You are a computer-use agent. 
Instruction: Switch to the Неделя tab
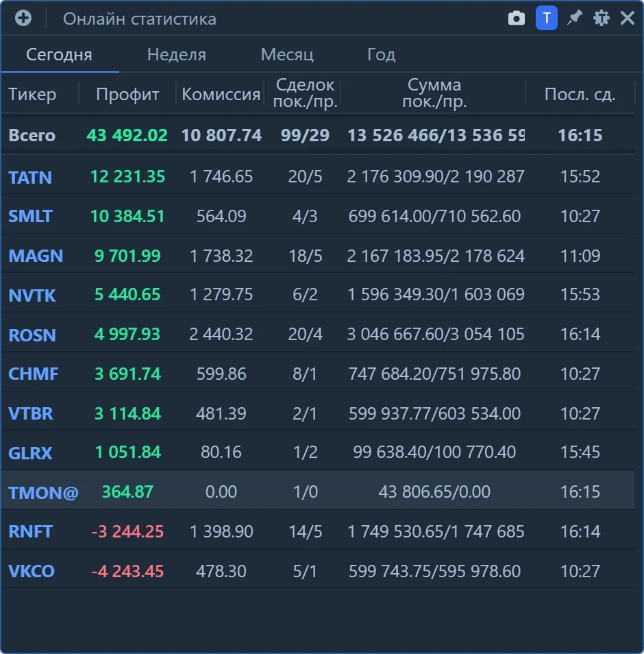click(x=177, y=55)
